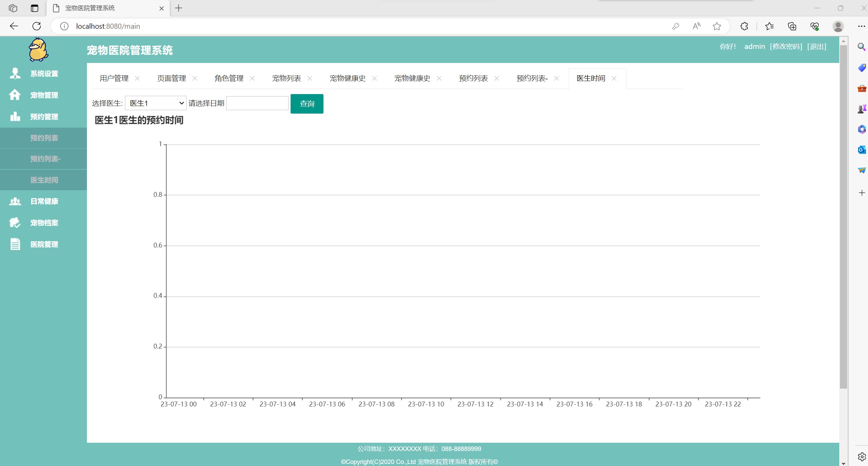This screenshot has width=868, height=466.
Task: Select 预约列表 submenu item in sidebar
Action: coord(43,138)
